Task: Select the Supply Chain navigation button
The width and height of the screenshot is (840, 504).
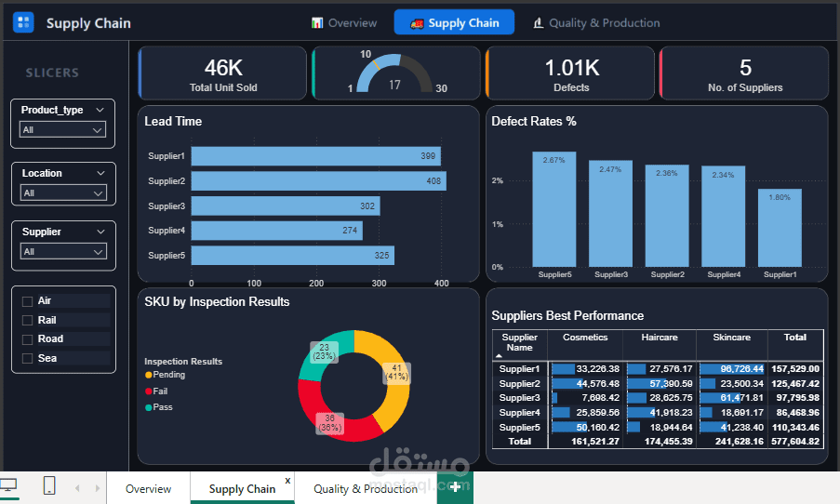Action: 454,22
